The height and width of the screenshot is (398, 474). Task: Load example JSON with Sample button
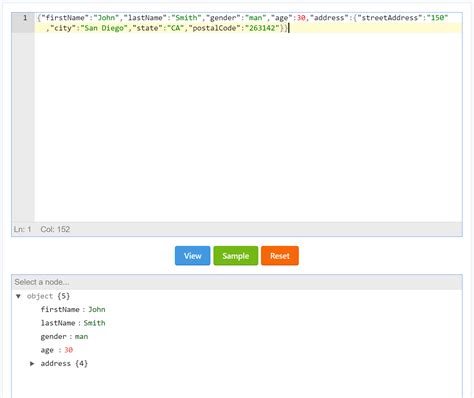click(x=236, y=256)
